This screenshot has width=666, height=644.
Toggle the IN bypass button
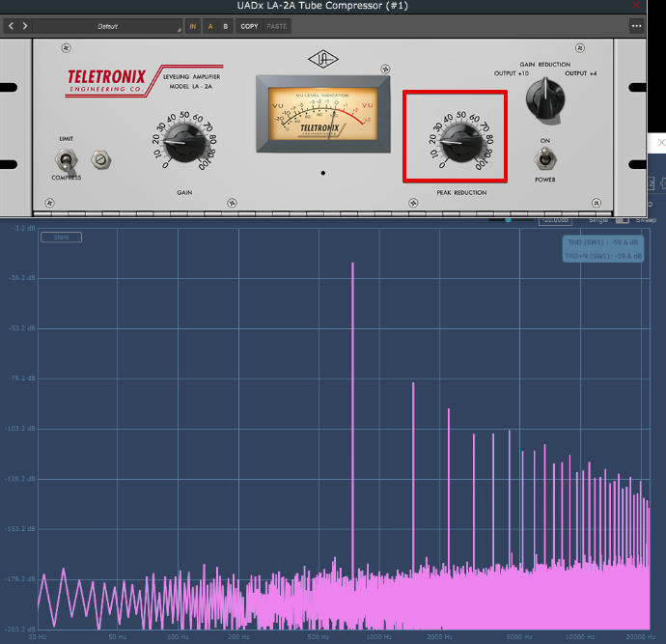193,26
